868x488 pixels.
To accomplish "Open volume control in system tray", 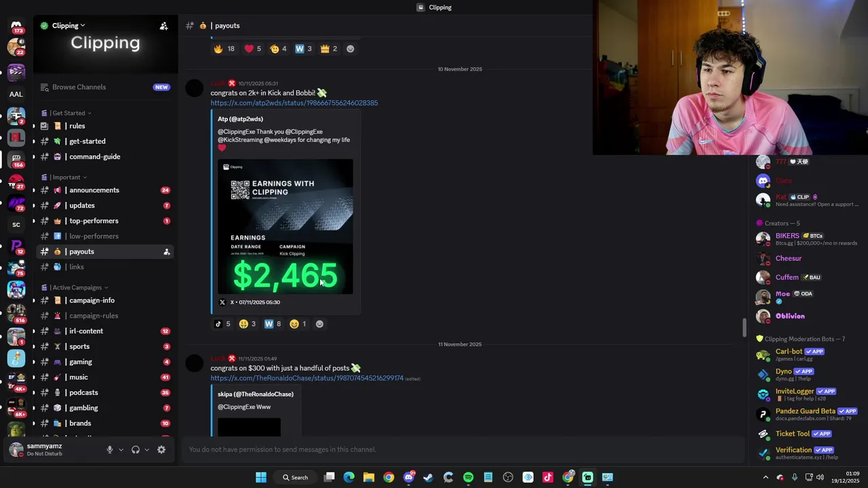I will [x=820, y=477].
